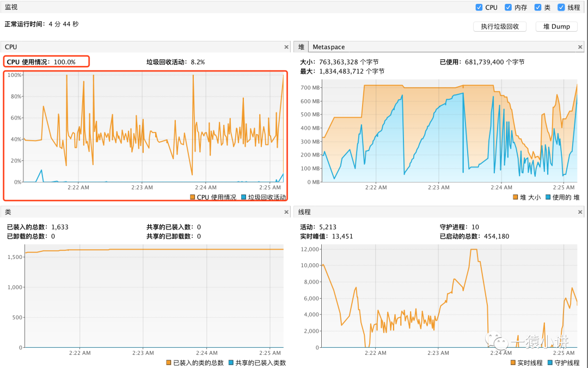Click blue 垃圾回收活动 legend swatch
The width and height of the screenshot is (588, 368).
click(x=244, y=197)
